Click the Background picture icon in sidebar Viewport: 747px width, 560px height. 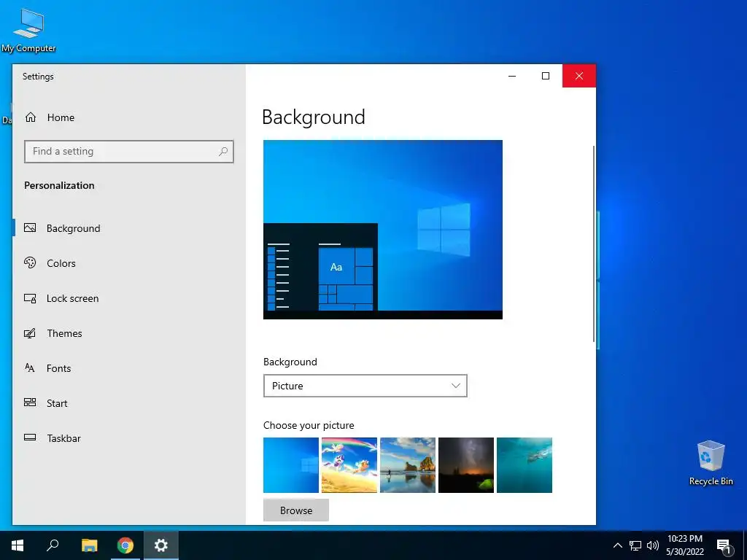point(30,228)
